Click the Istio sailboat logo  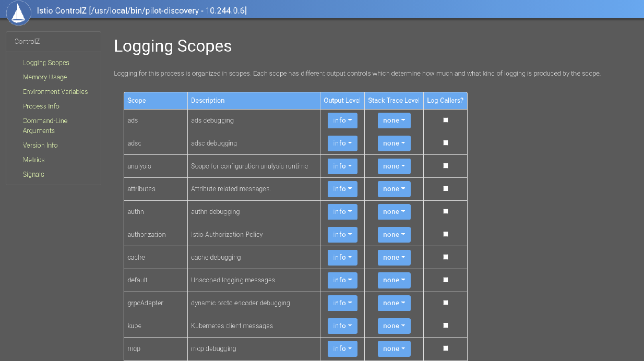[x=18, y=13]
